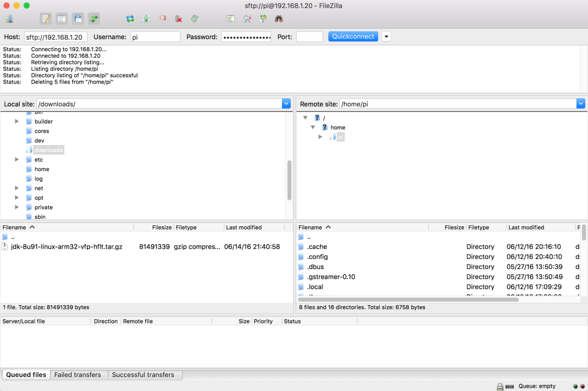Click the speed limits icon in status bar
Viewport: 588px width, 391px height.
pos(510,387)
